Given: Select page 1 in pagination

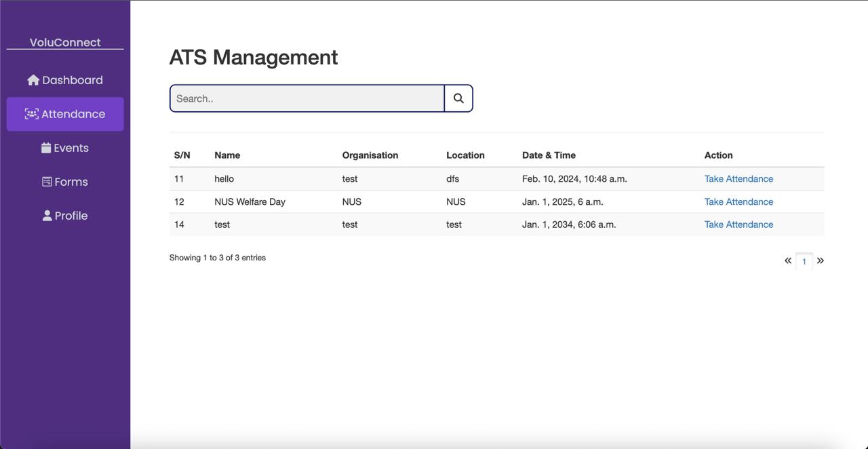Looking at the screenshot, I should click(804, 261).
